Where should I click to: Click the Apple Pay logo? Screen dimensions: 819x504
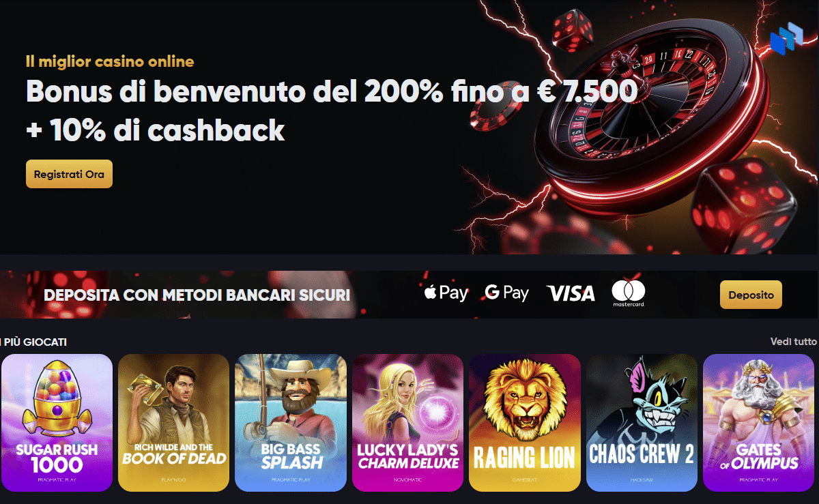point(446,293)
